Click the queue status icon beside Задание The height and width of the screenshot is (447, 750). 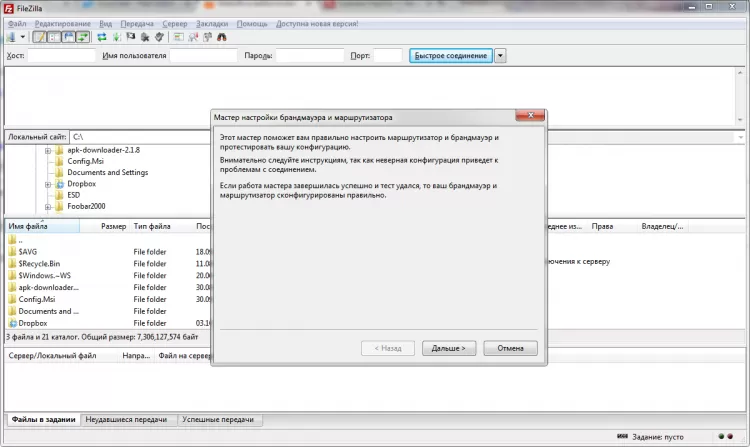pyautogui.click(x=622, y=436)
